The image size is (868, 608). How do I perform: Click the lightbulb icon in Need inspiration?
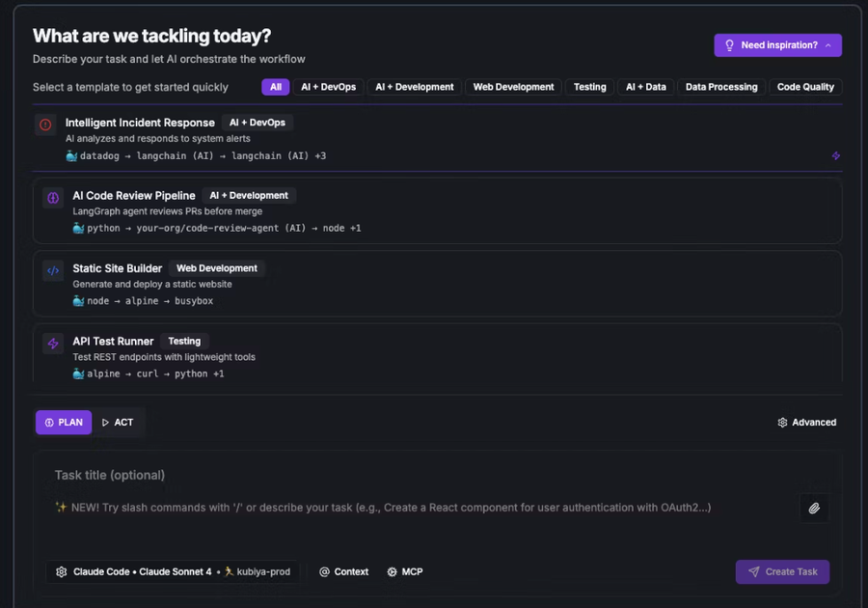tap(730, 45)
